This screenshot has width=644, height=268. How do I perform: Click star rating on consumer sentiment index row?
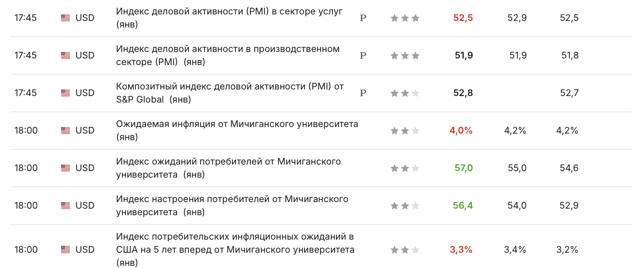(405, 206)
